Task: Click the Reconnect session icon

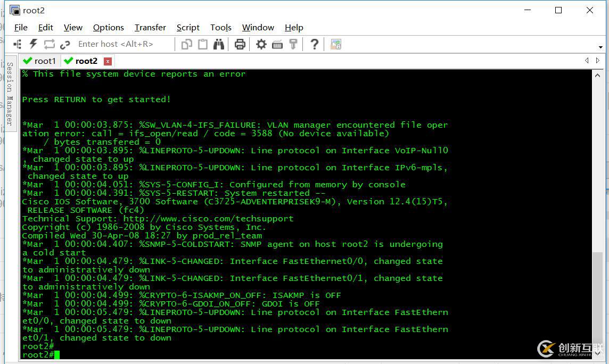Action: pos(50,44)
